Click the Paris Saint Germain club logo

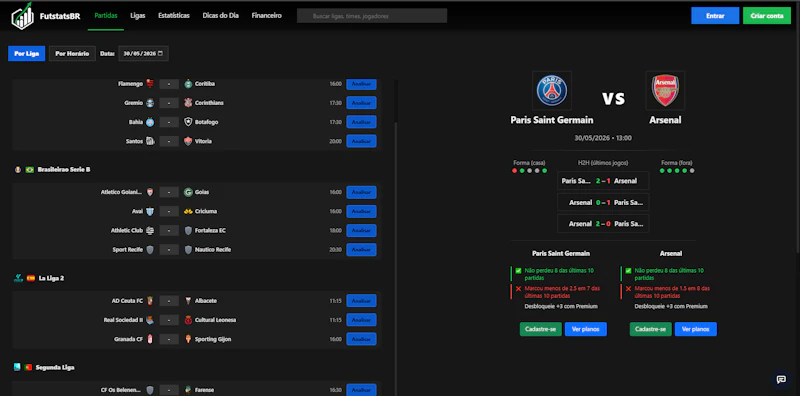(x=552, y=91)
